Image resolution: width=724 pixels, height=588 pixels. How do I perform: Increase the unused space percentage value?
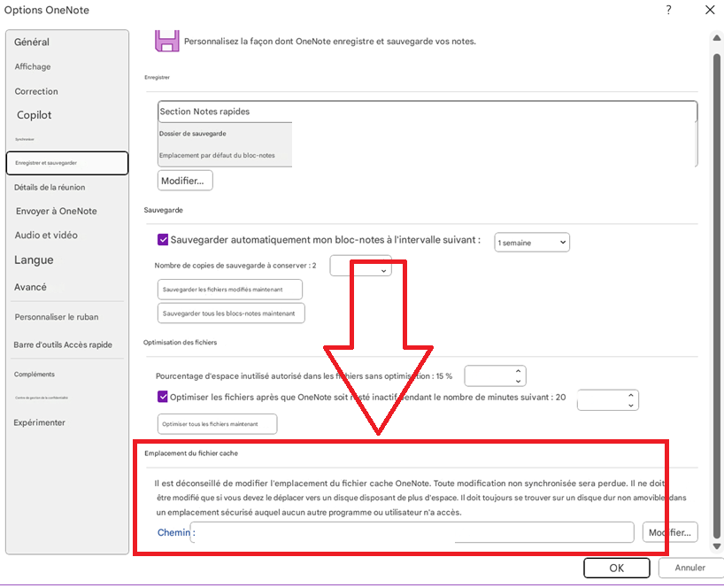518,371
